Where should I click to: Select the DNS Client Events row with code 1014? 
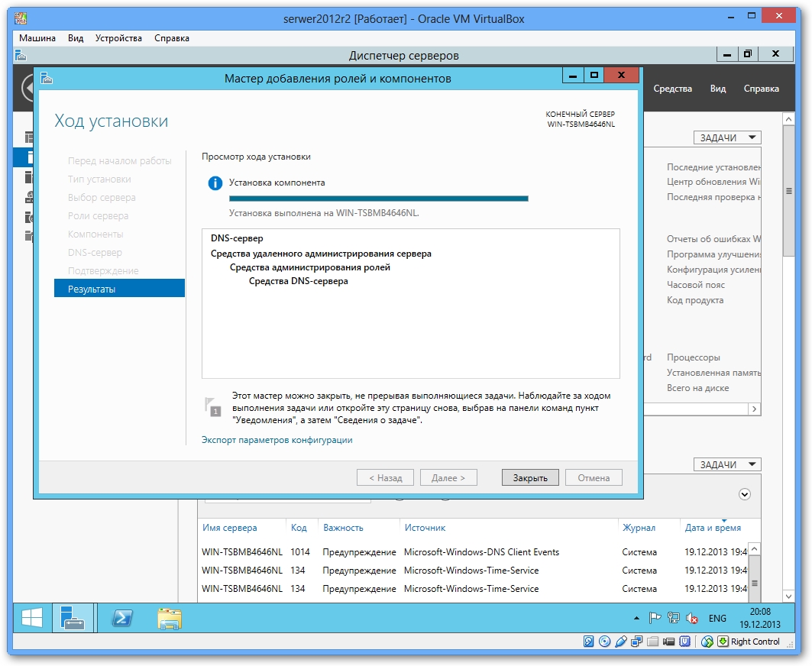474,552
